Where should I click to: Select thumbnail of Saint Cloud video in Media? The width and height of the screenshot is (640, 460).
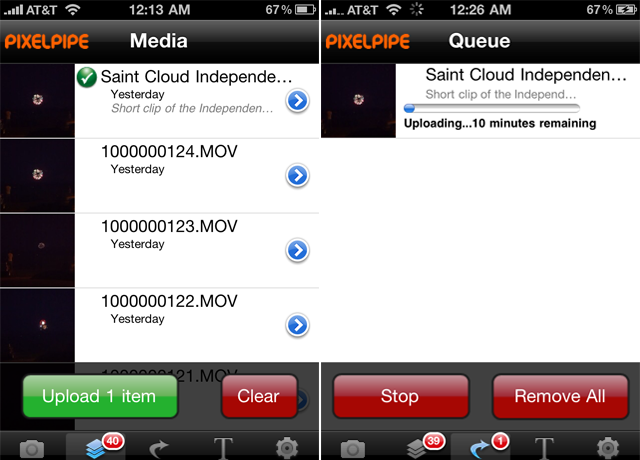click(x=37, y=100)
